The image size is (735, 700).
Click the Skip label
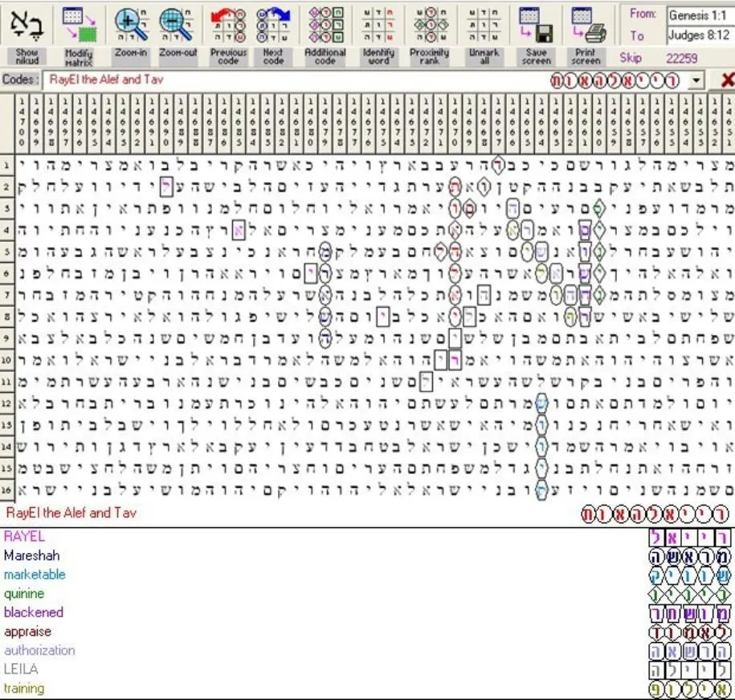pyautogui.click(x=631, y=58)
